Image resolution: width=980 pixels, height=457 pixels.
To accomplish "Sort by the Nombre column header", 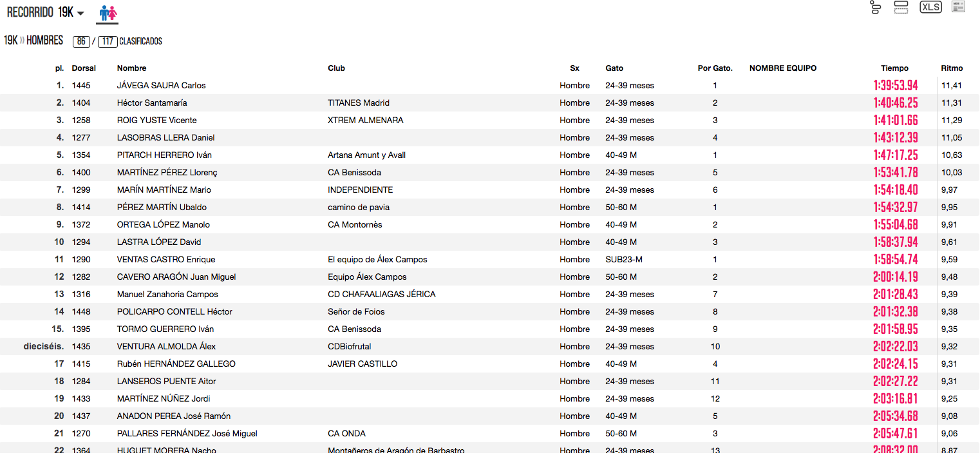I will point(131,68).
